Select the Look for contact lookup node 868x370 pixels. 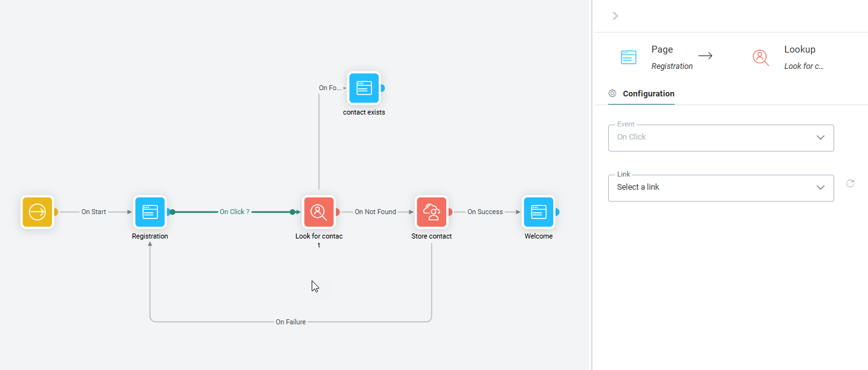(319, 212)
